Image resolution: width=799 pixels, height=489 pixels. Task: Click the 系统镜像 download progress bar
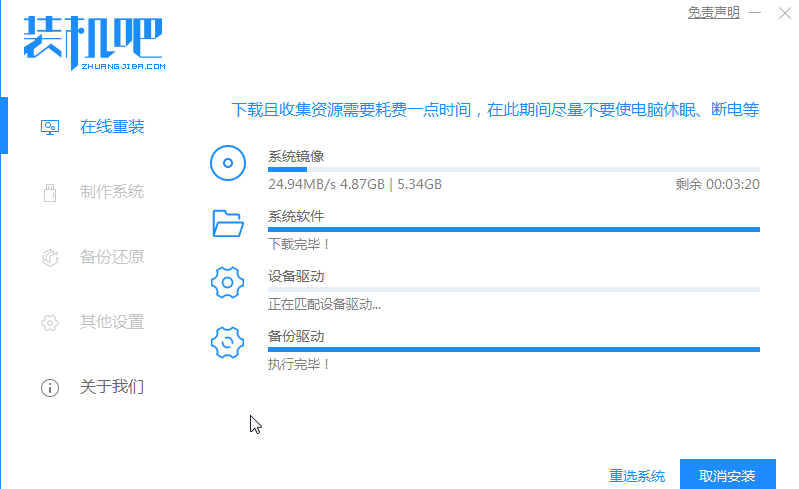pyautogui.click(x=513, y=170)
